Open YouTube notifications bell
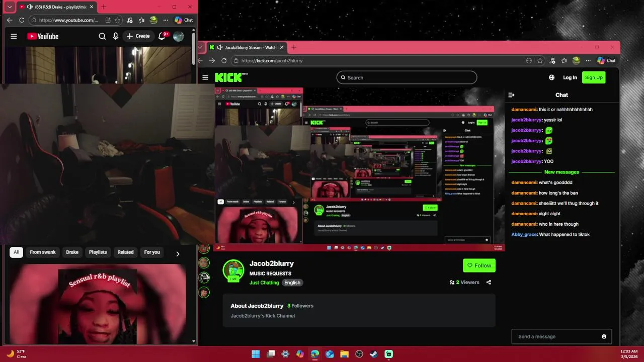 162,36
